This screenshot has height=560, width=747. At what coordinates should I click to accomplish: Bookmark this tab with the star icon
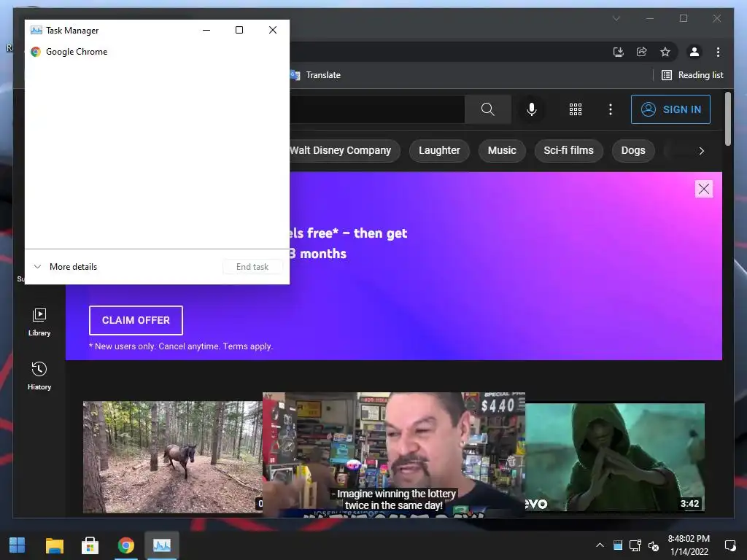[x=665, y=52]
